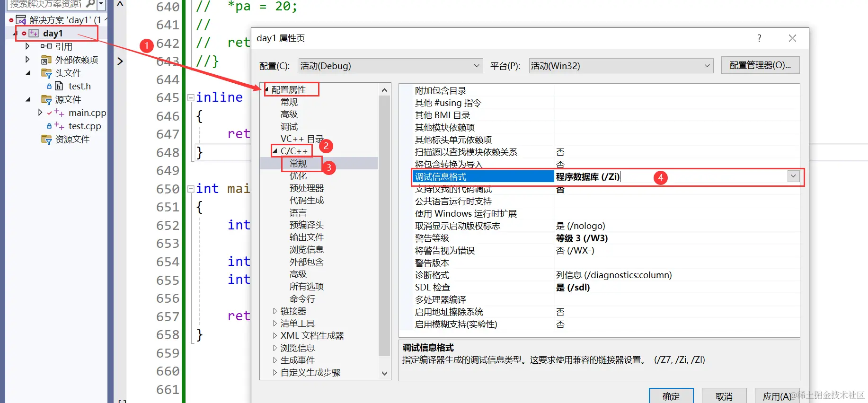The image size is (868, 403).
Task: Expand the 自定义生成步骤 node
Action: tap(275, 373)
